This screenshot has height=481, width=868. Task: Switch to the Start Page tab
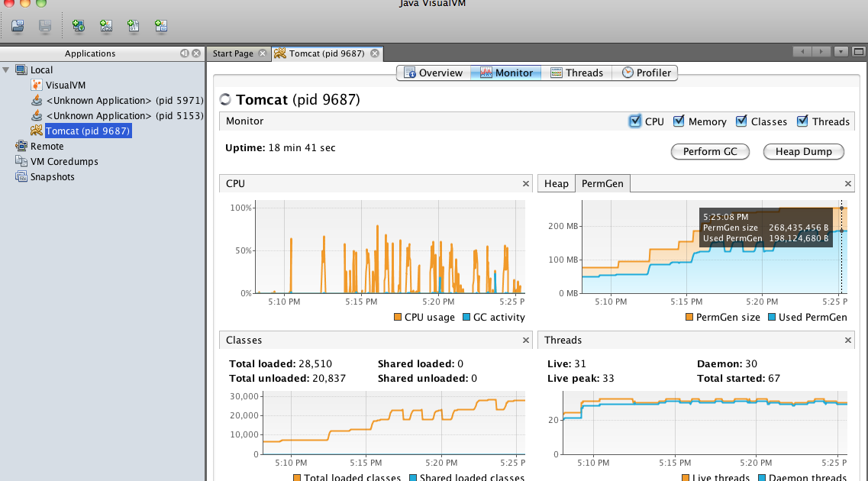233,53
